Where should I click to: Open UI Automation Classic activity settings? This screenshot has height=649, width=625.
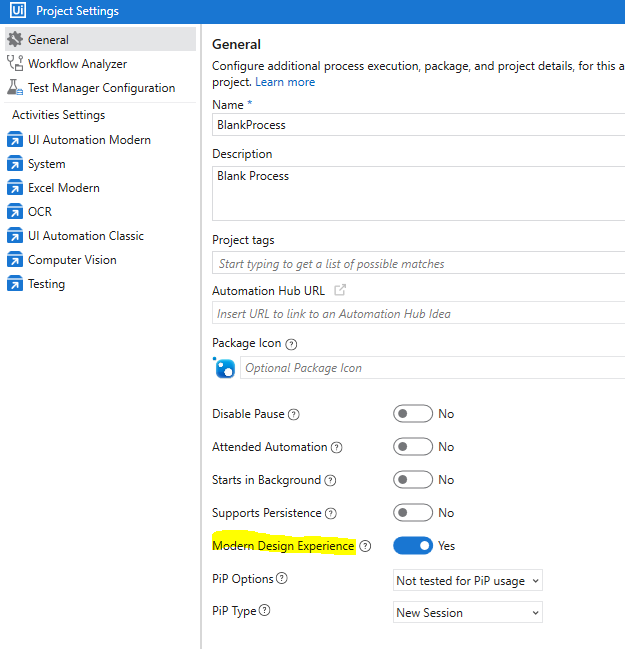[x=100, y=236]
